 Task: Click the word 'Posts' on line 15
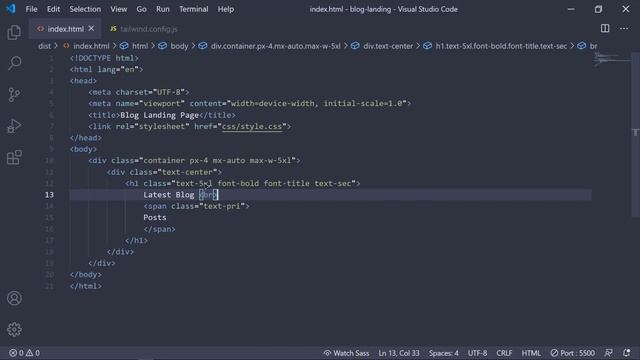(155, 218)
